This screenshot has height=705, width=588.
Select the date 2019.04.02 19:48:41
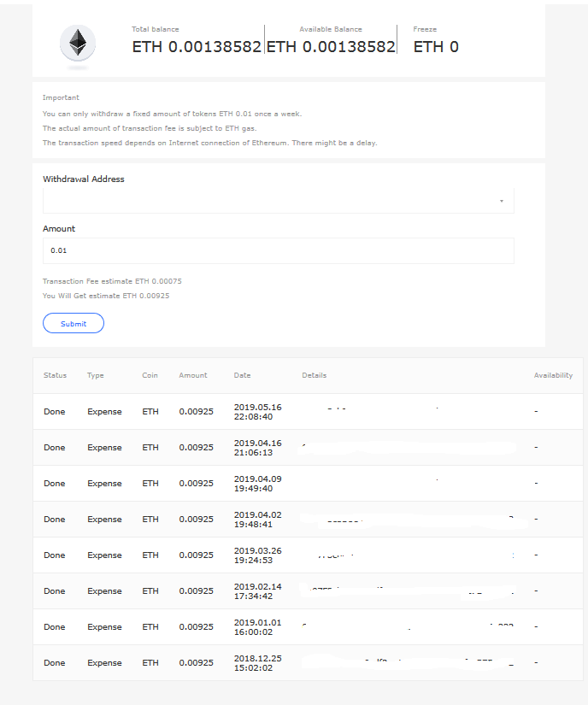click(257, 520)
